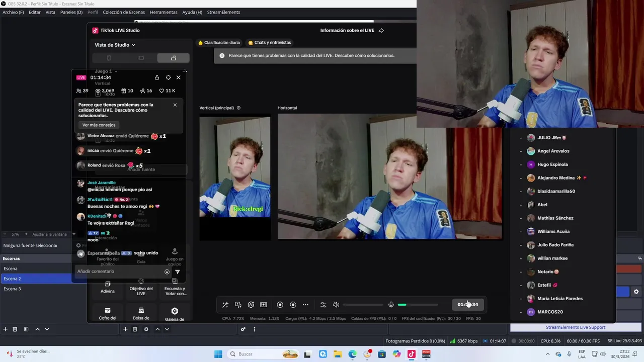This screenshot has width=644, height=362.
Task: Toggle the microphone icon
Action: [391, 305]
